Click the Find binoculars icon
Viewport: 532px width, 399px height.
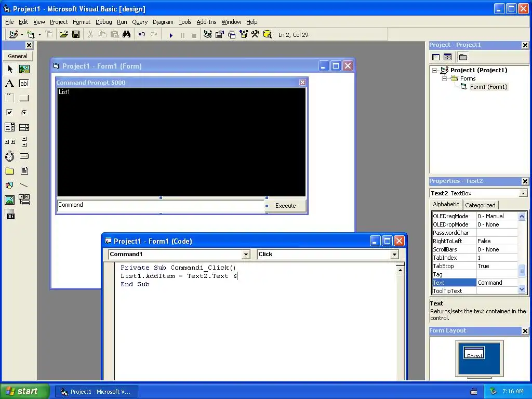[x=127, y=35]
